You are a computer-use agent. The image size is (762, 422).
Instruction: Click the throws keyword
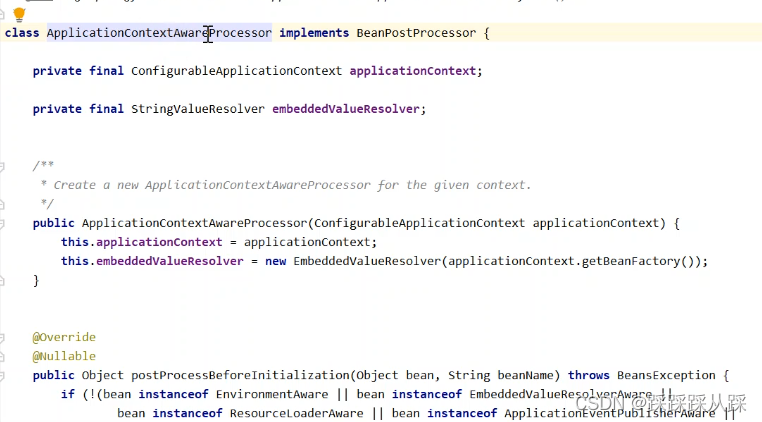pyautogui.click(x=589, y=375)
